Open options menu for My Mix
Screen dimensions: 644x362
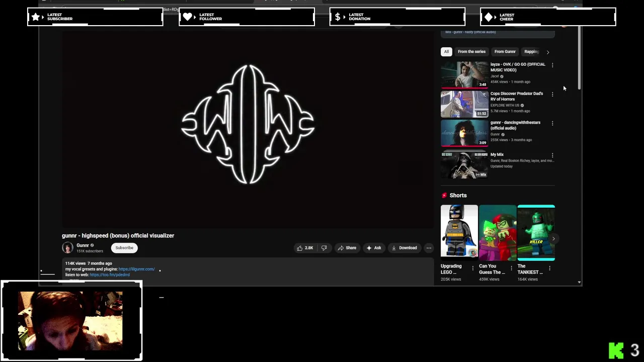tap(552, 155)
